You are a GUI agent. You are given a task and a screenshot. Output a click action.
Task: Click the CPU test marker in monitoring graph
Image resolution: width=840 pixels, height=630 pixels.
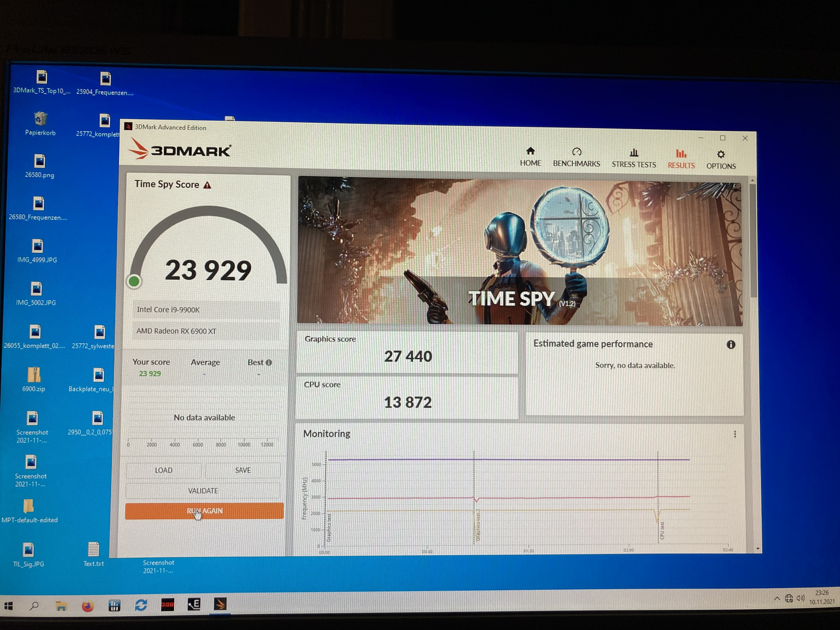tap(662, 530)
